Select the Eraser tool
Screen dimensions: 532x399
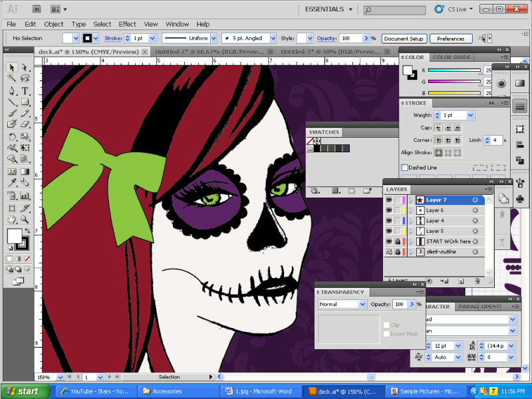pos(25,124)
